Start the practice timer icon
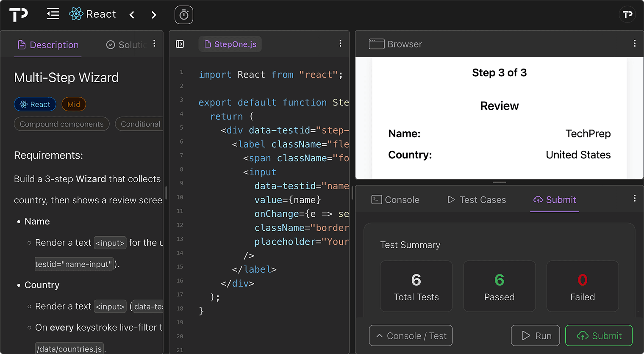Viewport: 644px width, 354px height. tap(183, 14)
